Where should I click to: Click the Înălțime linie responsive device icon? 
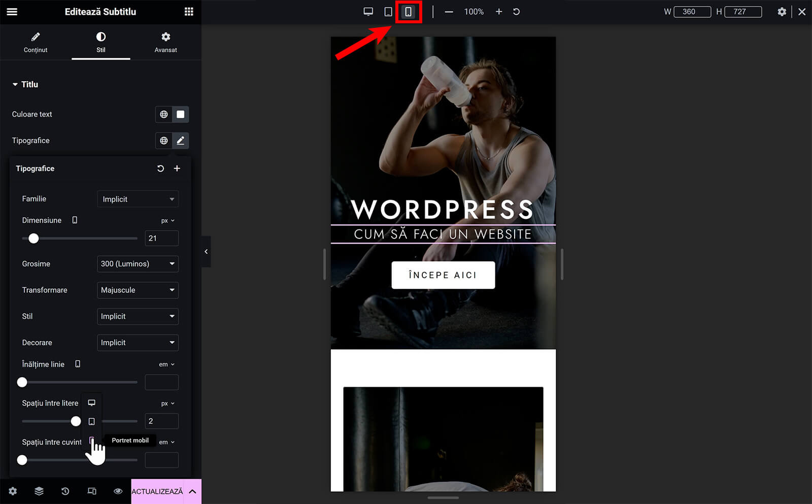tap(78, 364)
